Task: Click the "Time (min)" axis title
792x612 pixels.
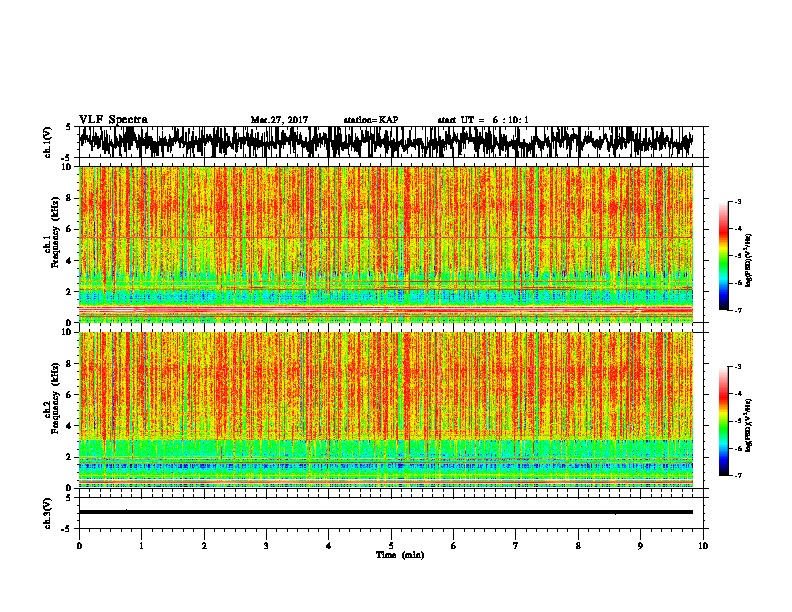Action: 400,555
